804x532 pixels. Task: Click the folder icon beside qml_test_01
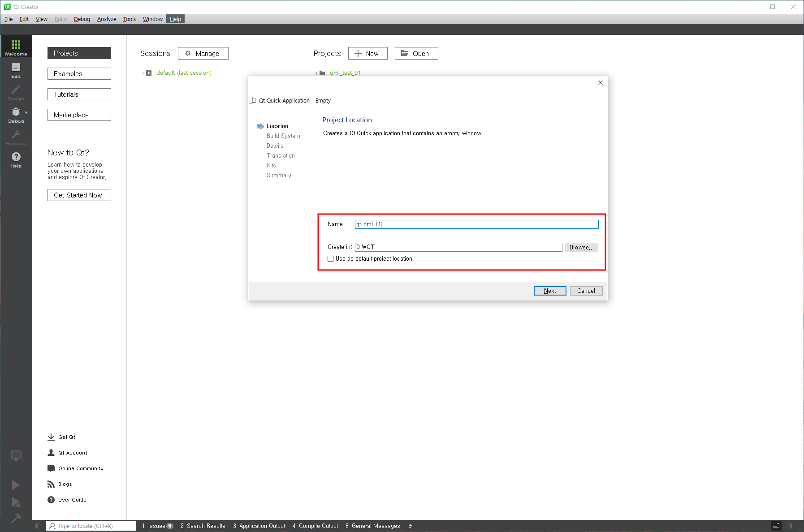pyautogui.click(x=322, y=73)
